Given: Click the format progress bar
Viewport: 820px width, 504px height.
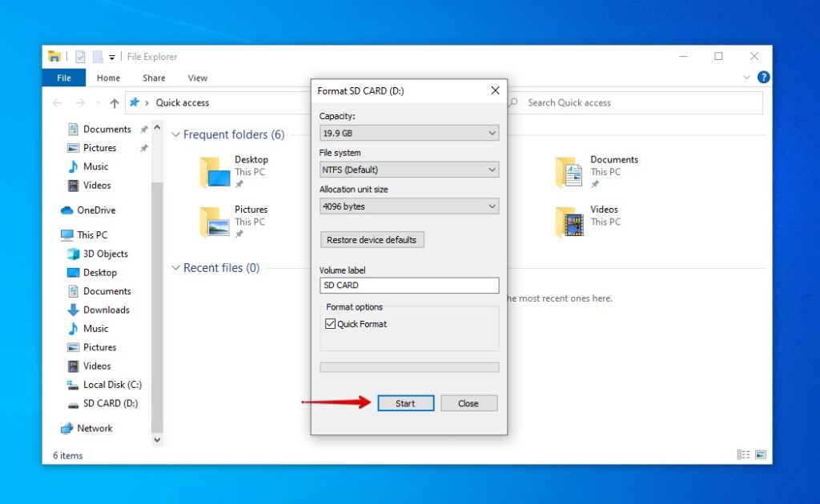Looking at the screenshot, I should point(409,366).
